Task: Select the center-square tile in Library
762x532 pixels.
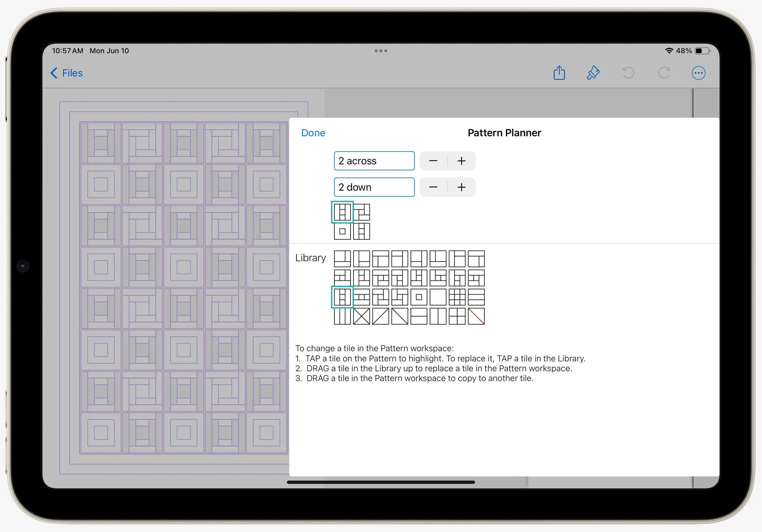Action: click(x=419, y=297)
